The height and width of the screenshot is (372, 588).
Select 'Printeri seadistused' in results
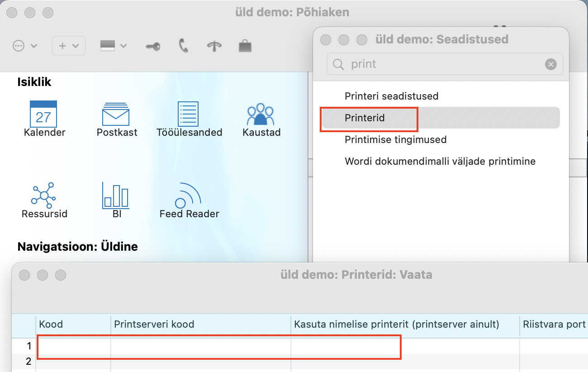point(391,96)
